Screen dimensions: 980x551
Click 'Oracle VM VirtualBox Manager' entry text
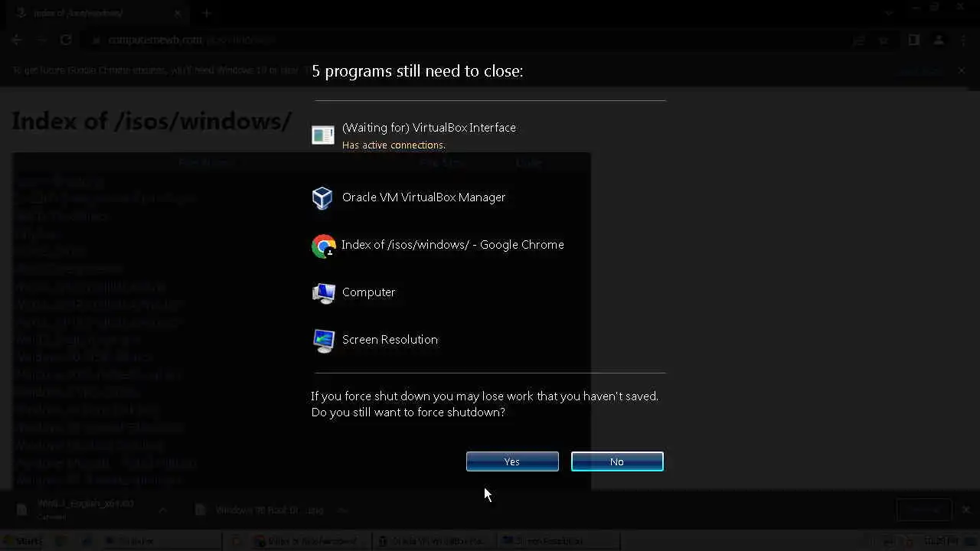[423, 197]
